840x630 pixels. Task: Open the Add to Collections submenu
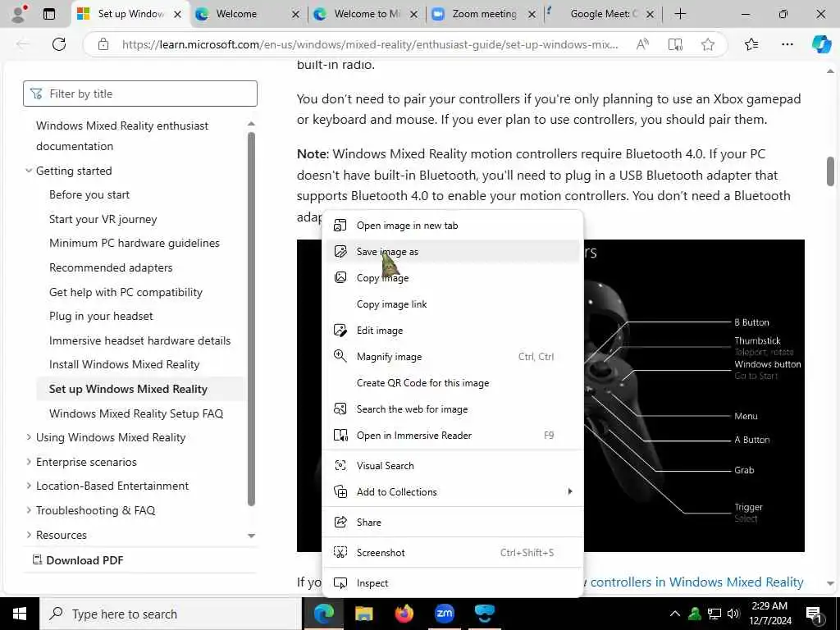[453, 492]
